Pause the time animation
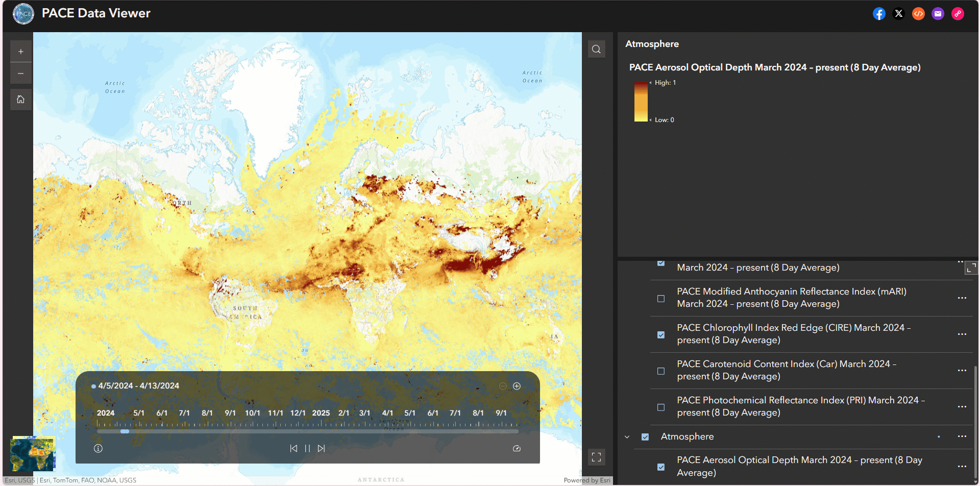The width and height of the screenshot is (980, 486). 307,448
